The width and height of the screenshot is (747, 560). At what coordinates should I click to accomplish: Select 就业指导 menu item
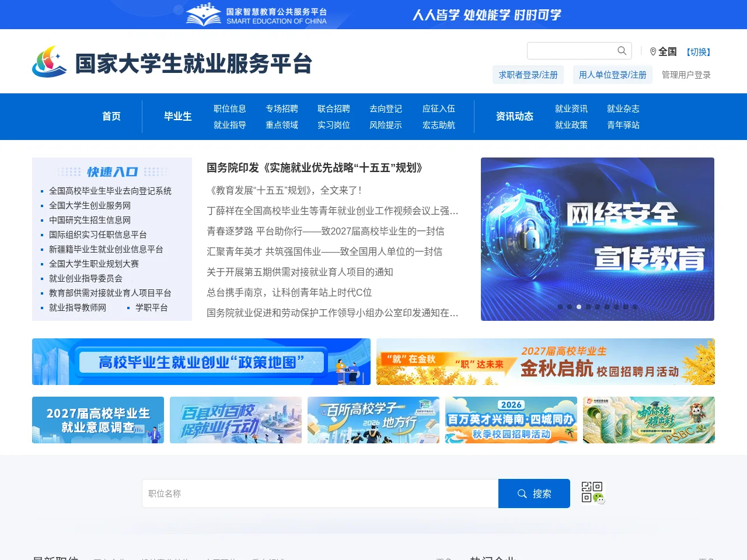coord(230,125)
